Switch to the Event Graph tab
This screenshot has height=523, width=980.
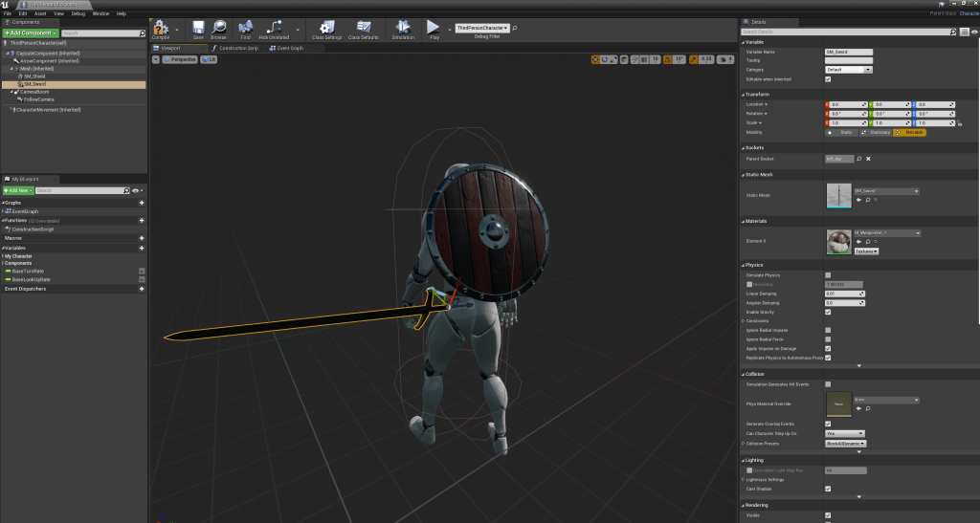point(288,48)
